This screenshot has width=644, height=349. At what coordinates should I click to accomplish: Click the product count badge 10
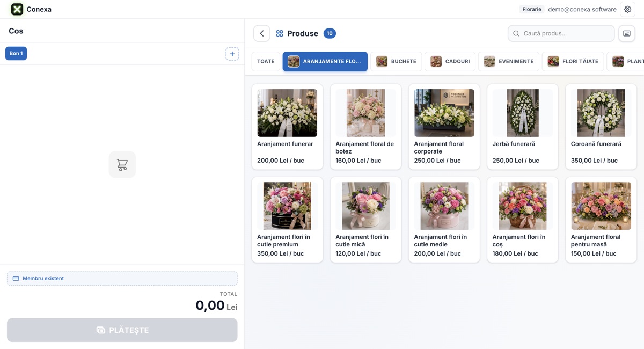pyautogui.click(x=330, y=33)
